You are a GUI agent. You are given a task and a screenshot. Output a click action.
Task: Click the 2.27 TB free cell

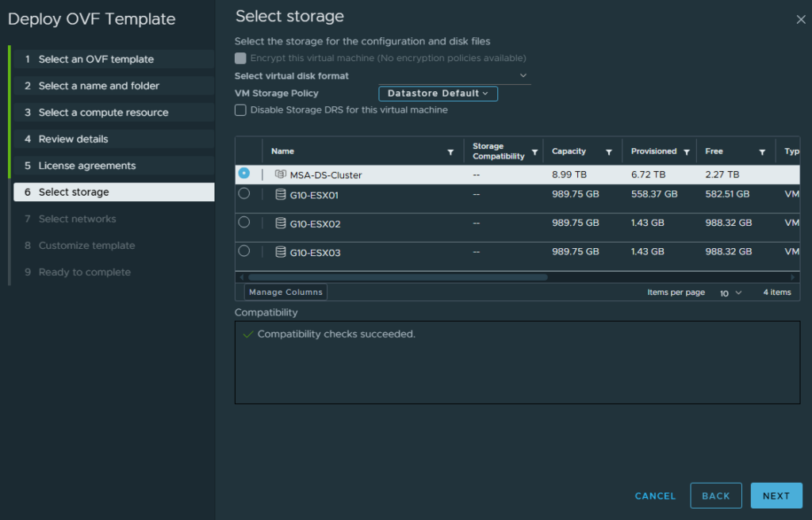(x=722, y=174)
